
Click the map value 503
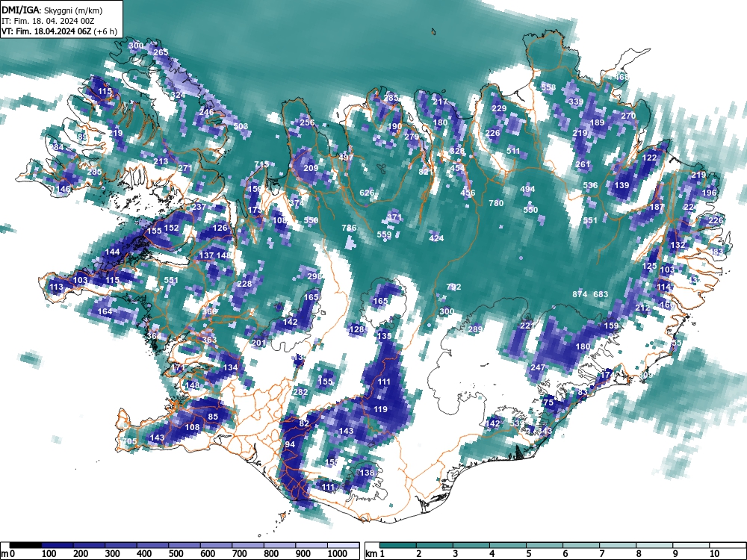point(241,126)
